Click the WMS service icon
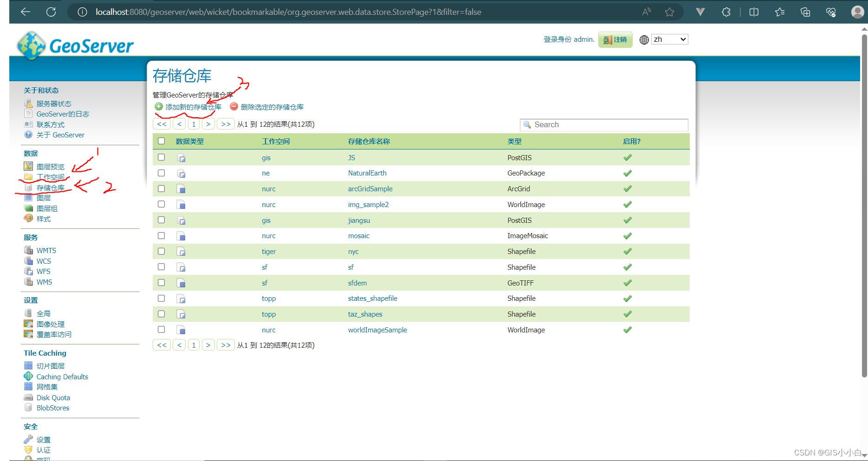This screenshot has height=461, width=868. click(28, 282)
